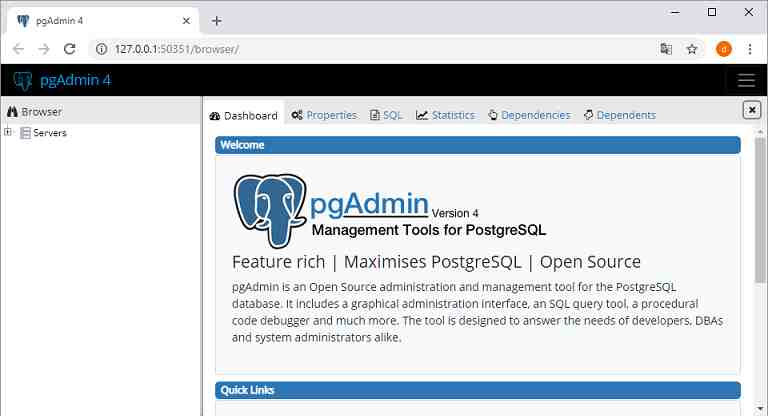This screenshot has height=416, width=768.
Task: Click the pgAdmin 4 elephant logo in header
Action: pyautogui.click(x=23, y=80)
